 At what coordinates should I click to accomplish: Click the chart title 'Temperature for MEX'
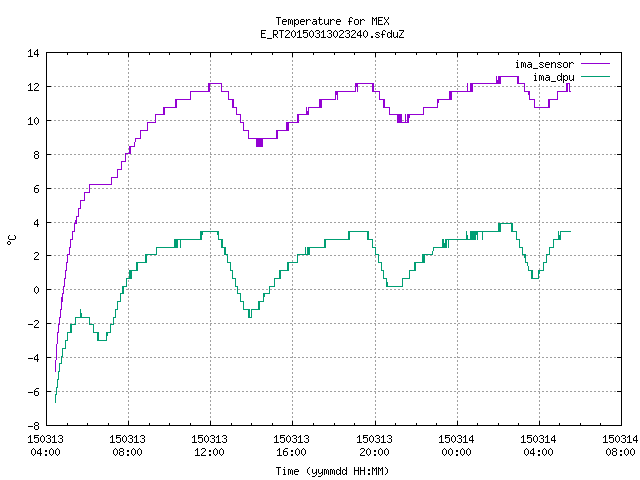click(x=332, y=21)
